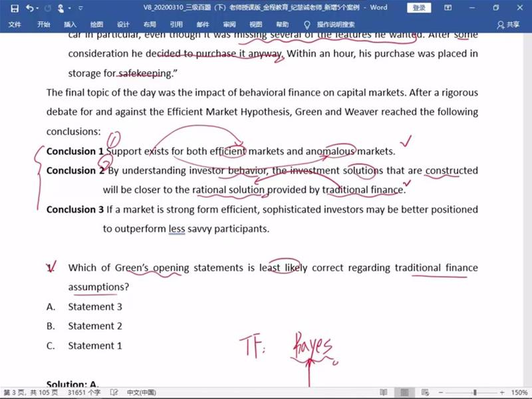
Task: Switch to the 审阅 ribbon tab
Action: [x=229, y=25]
